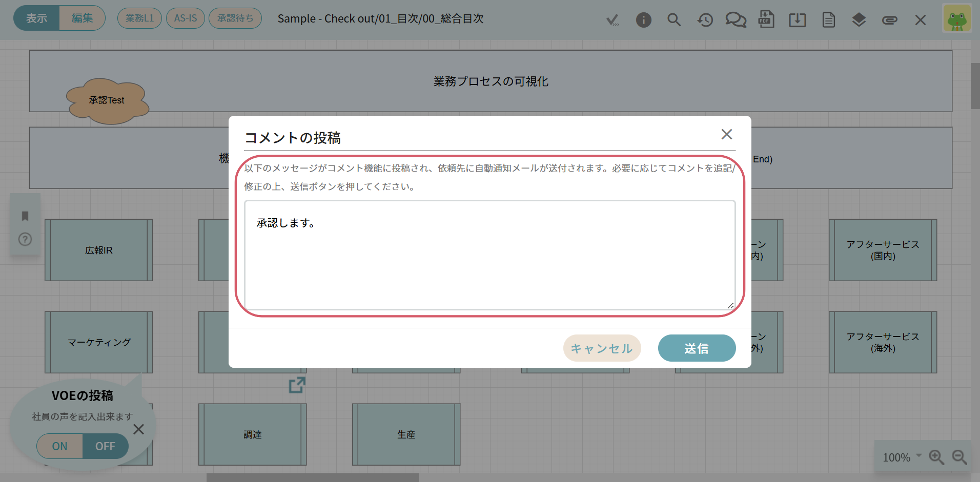Switch the VOE posting toggle to OFF
This screenshot has height=482, width=980.
point(105,446)
